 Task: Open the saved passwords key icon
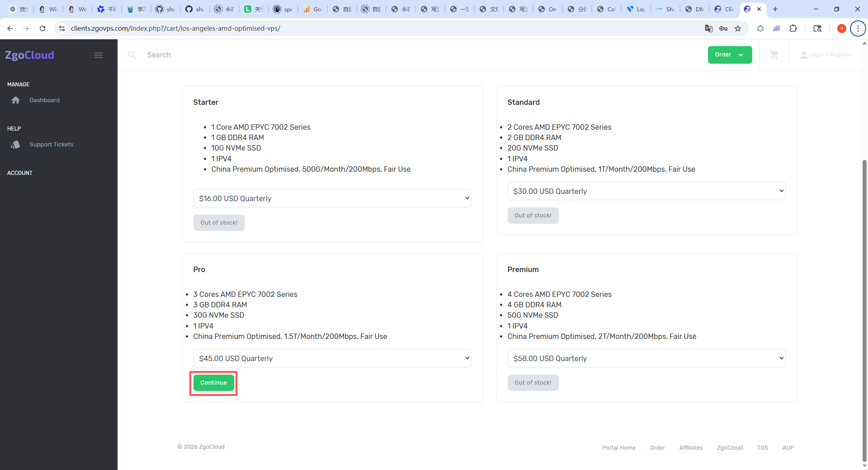tap(723, 28)
